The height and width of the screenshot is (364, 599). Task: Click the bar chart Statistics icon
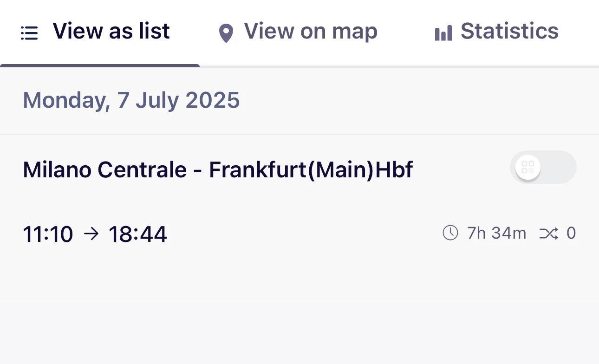pyautogui.click(x=443, y=33)
